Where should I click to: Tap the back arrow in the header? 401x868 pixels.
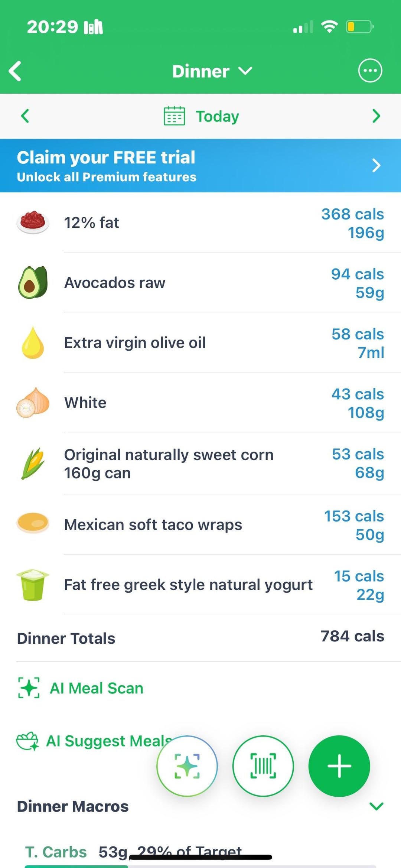[15, 71]
